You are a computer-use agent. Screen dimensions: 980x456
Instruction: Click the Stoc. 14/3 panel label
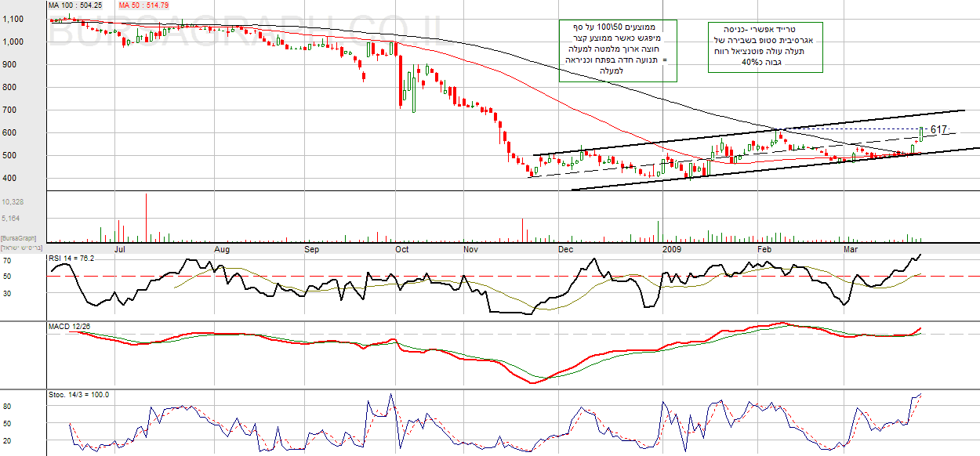(x=78, y=395)
